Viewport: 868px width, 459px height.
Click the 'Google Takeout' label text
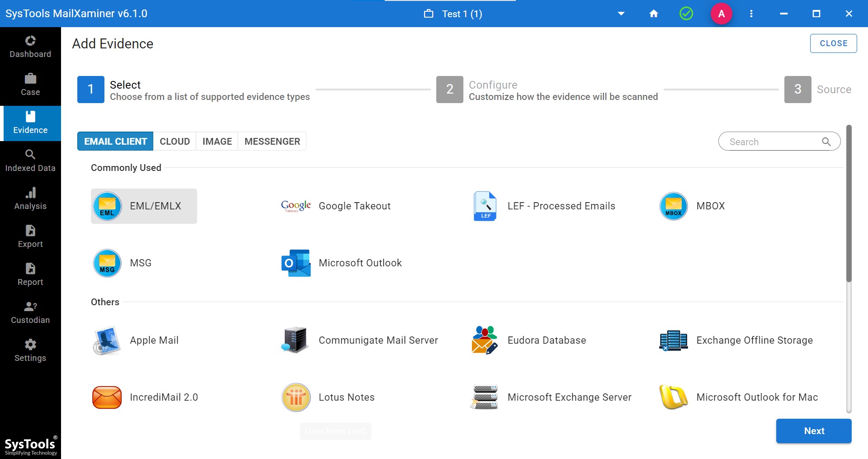(x=354, y=206)
